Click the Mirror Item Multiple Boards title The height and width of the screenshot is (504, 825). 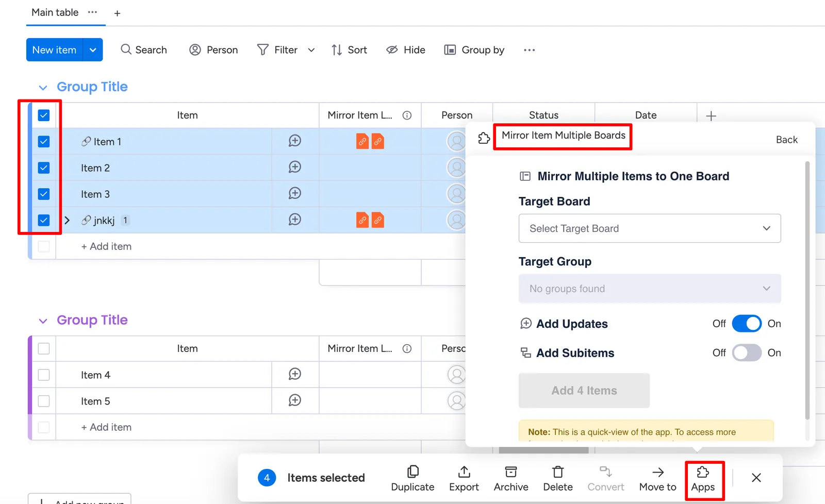point(564,136)
